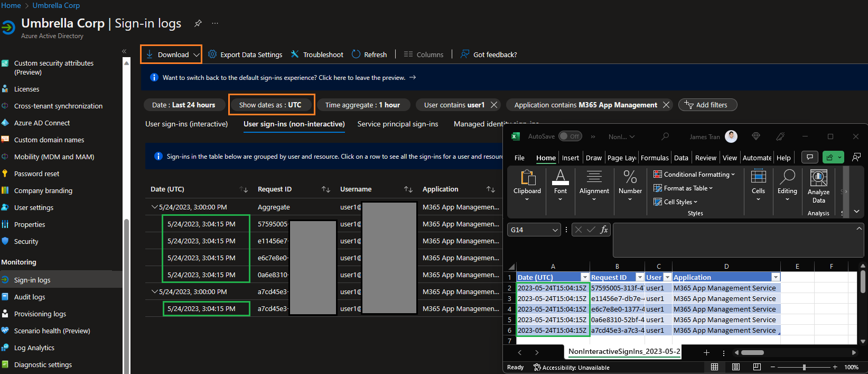The width and height of the screenshot is (868, 374).
Task: Open Licenses in sidebar
Action: point(26,89)
